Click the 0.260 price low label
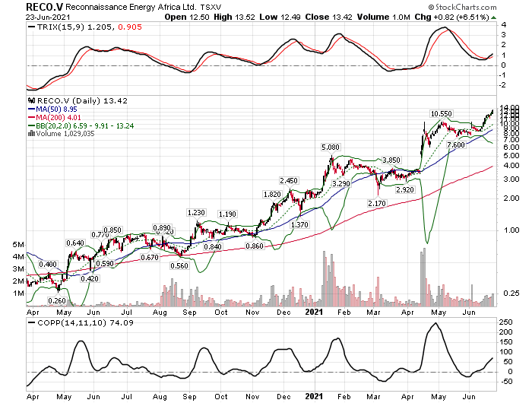This screenshot has width=532, height=403. (57, 301)
